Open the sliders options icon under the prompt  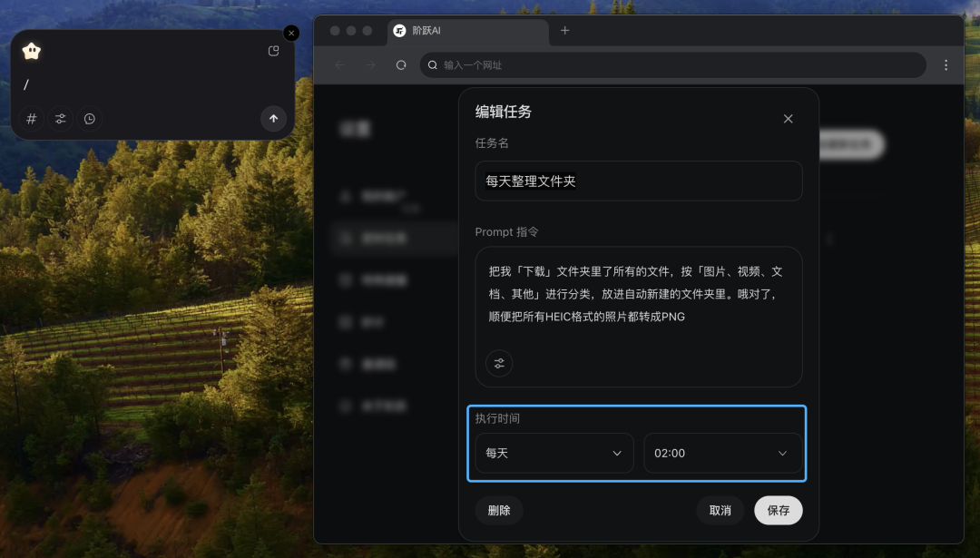coord(499,364)
